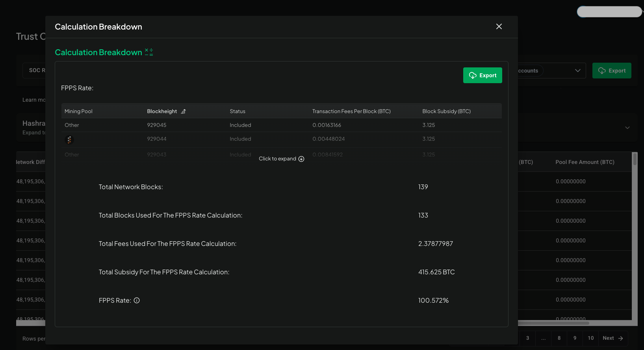This screenshot has width=644, height=350.
Task: Select the Other row for block 929045
Action: click(x=72, y=125)
